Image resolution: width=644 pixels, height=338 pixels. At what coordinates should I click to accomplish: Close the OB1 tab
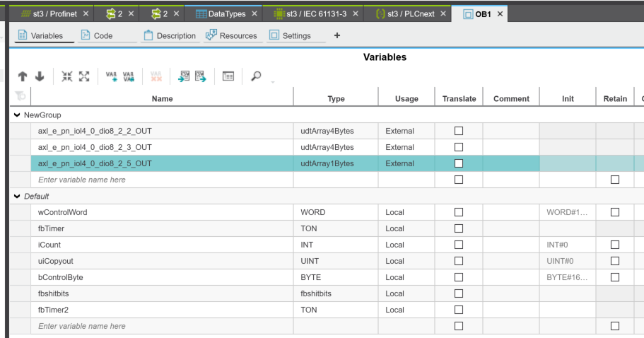pos(500,13)
